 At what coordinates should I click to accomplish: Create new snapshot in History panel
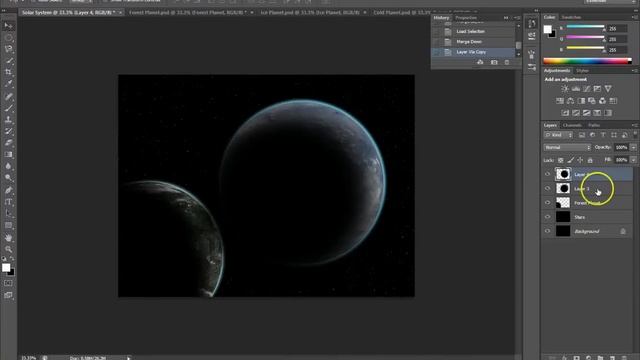tap(494, 62)
